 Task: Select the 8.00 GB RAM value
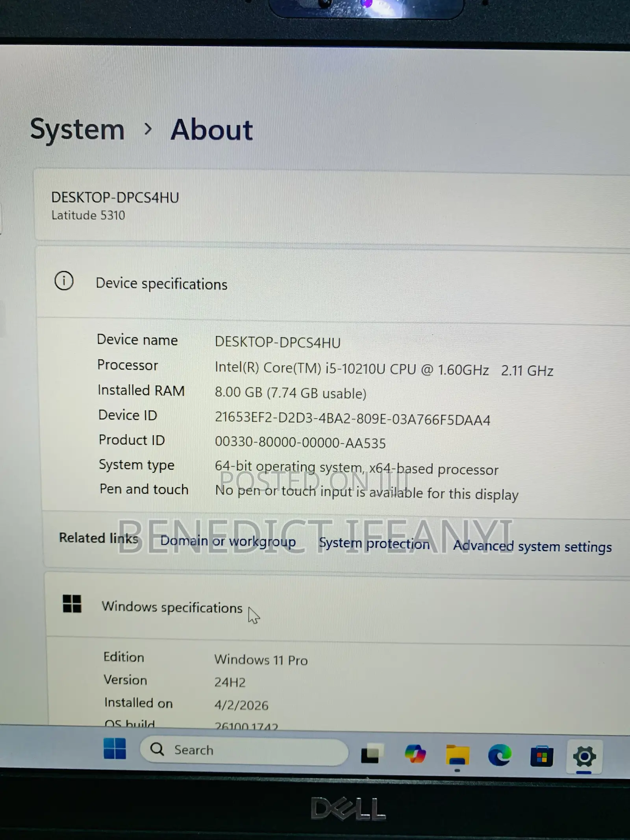tap(291, 393)
